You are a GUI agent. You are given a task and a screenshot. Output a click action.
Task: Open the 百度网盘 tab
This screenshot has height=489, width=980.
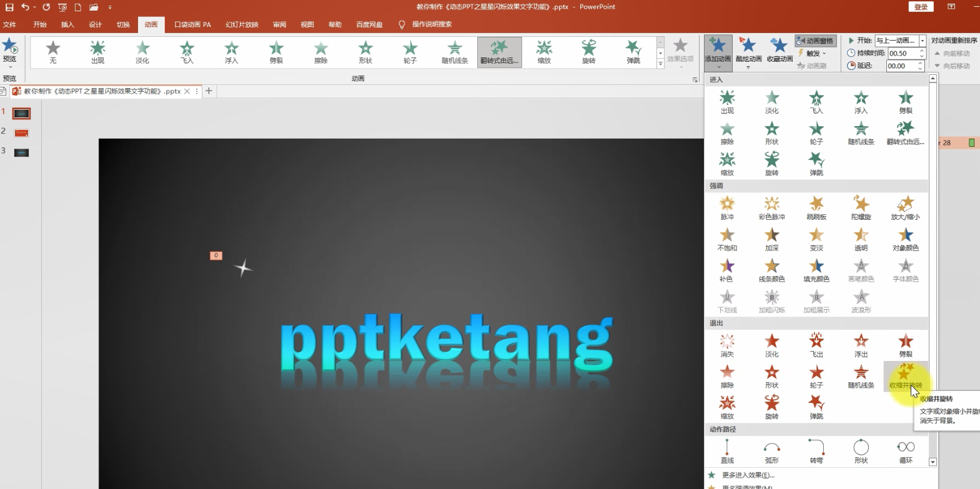[x=369, y=24]
